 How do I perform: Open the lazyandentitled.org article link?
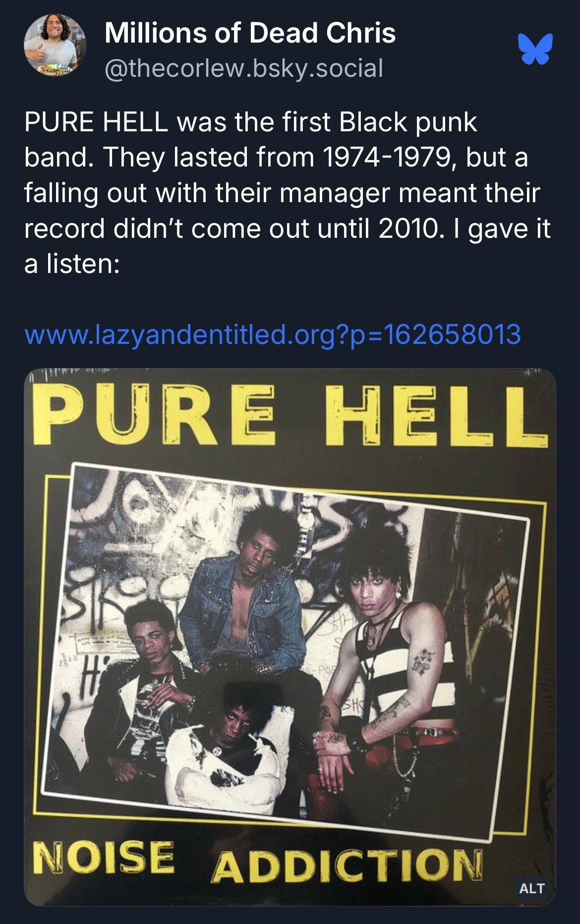pyautogui.click(x=273, y=333)
